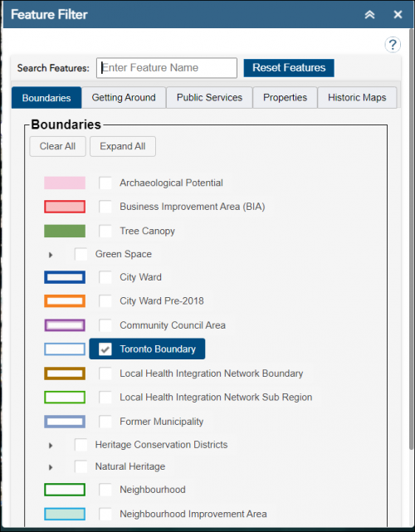Screen dimensions: 415x532
Task: Click the Local Health Integration Network Boundary brown icon
Action: [65, 373]
